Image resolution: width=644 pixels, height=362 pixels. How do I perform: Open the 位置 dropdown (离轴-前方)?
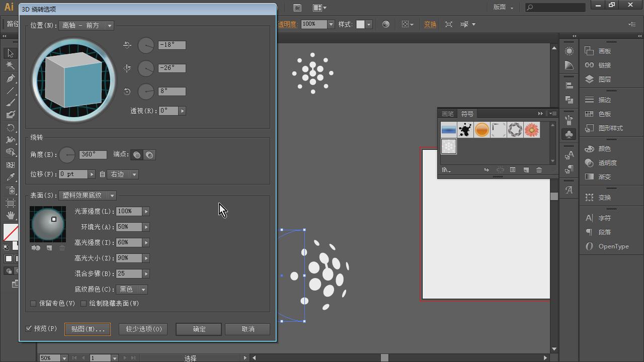pyautogui.click(x=86, y=25)
